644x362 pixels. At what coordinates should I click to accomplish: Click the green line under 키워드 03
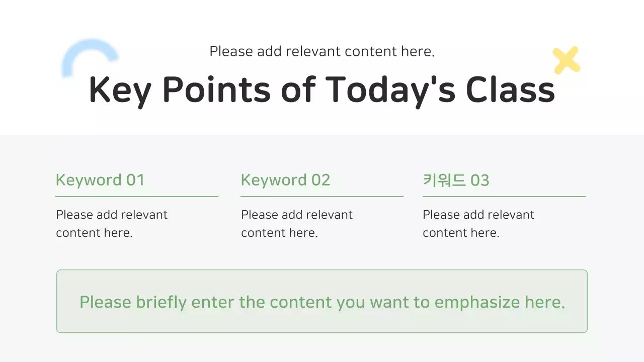pos(504,196)
